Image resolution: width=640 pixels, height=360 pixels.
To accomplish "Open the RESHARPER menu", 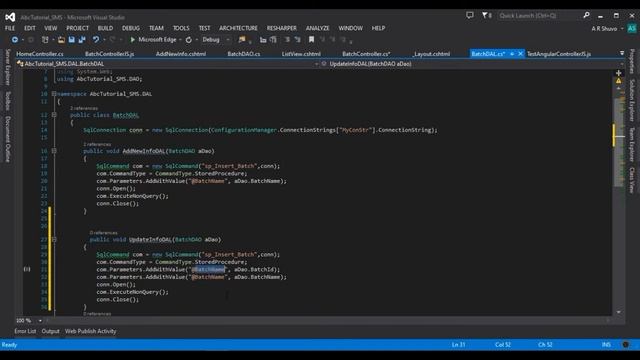I will click(x=282, y=28).
